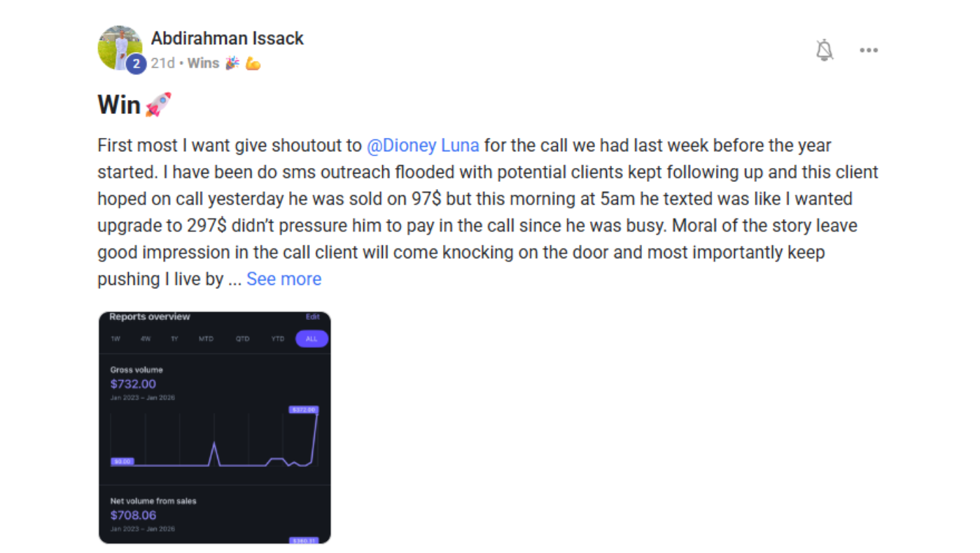Click the rocket emoji beside Win title
Screen dimensions: 980x553
[158, 105]
